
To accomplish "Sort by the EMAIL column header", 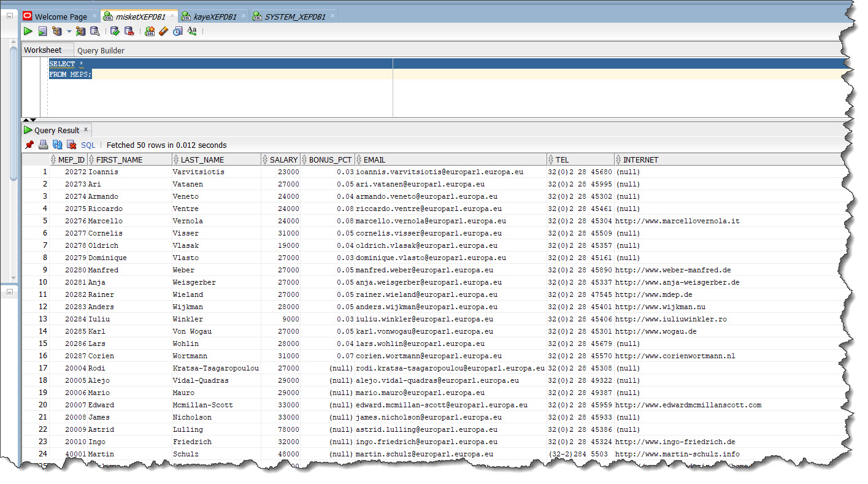I will (x=450, y=159).
